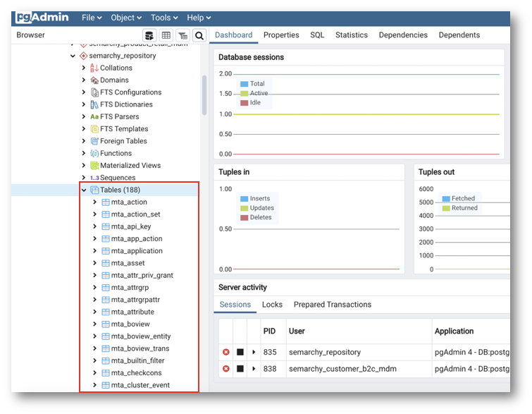Viewport: 532px width, 414px height.
Task: Select the mta_attr_priv_grant table
Action: coord(142,276)
